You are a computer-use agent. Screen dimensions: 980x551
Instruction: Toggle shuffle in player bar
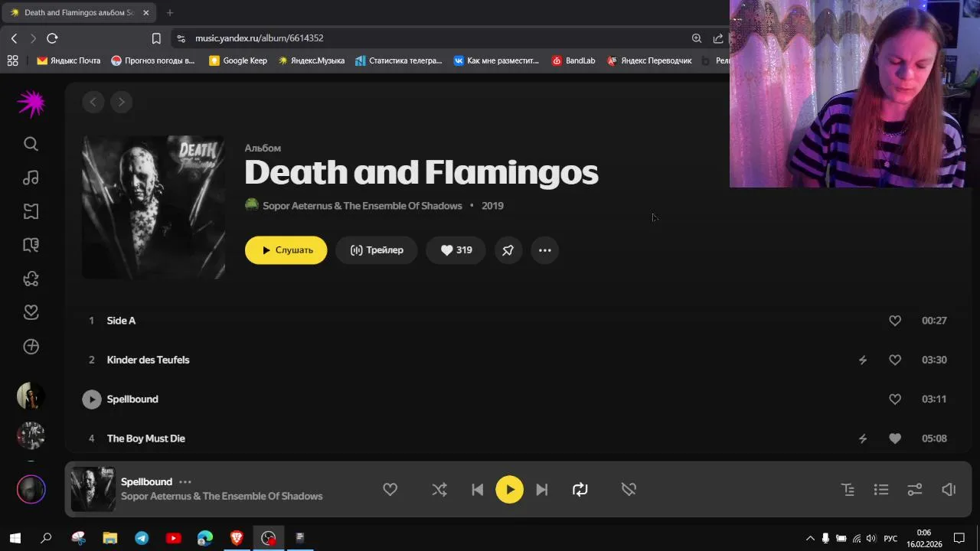tap(439, 490)
